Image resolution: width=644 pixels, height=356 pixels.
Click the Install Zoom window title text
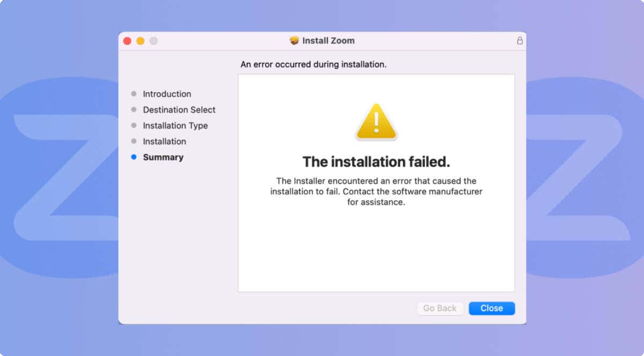tap(328, 41)
